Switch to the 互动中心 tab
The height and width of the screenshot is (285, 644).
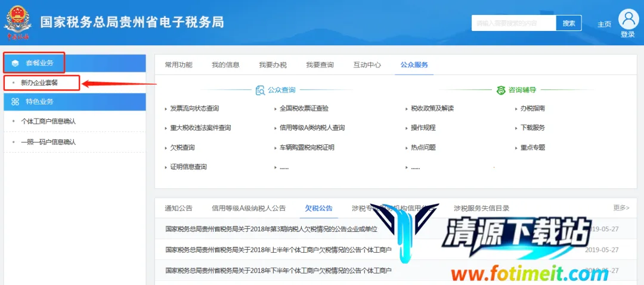[x=367, y=65]
